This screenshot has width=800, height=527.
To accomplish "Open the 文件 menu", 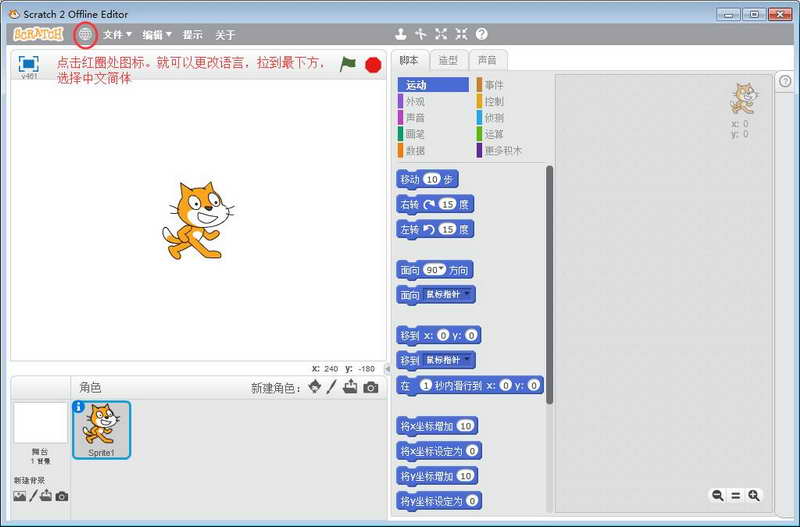I will [117, 35].
